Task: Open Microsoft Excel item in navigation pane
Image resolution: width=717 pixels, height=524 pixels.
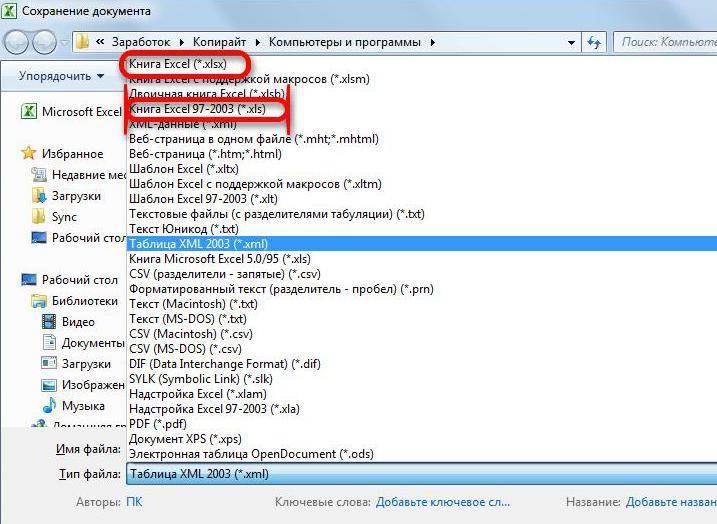Action: pos(71,112)
